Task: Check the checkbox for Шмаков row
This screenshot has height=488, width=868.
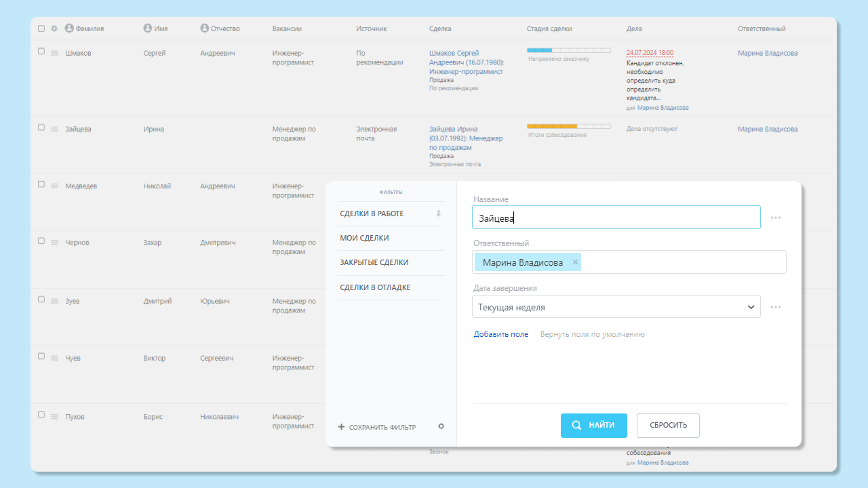Action: tap(41, 52)
